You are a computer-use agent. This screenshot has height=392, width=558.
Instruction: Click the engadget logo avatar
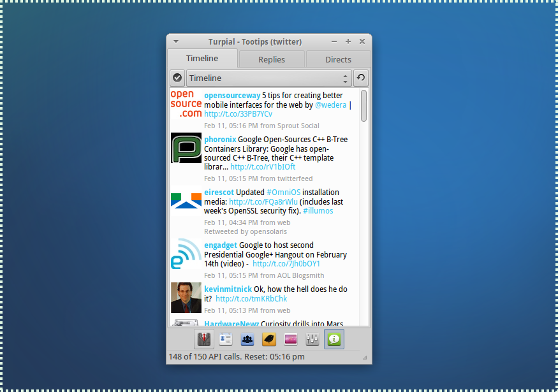186,254
